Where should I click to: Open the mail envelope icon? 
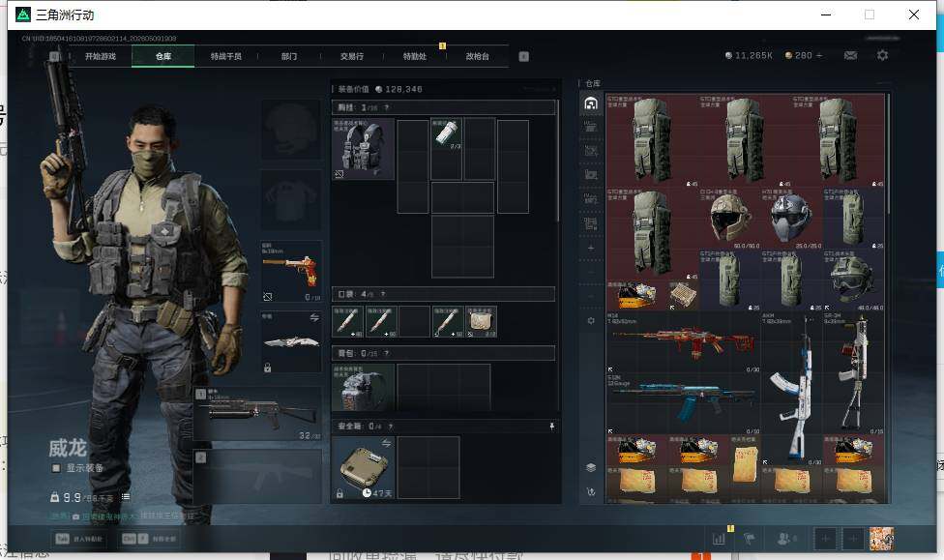coord(850,55)
